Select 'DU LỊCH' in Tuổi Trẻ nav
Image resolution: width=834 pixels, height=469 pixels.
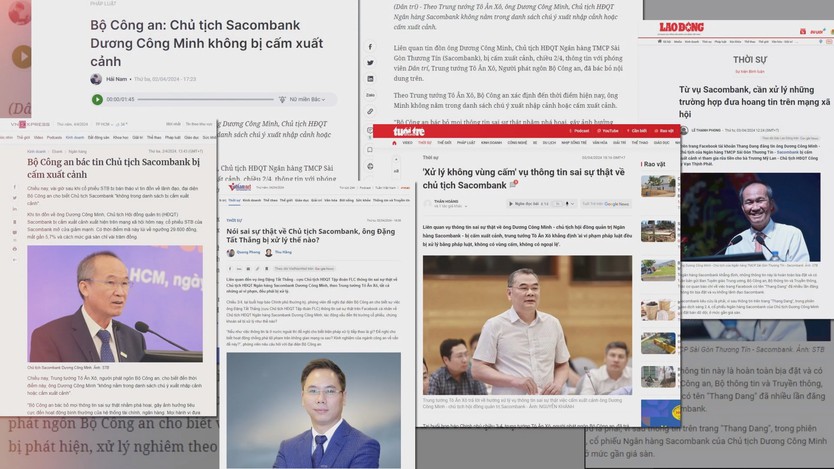pyautogui.click(x=549, y=143)
